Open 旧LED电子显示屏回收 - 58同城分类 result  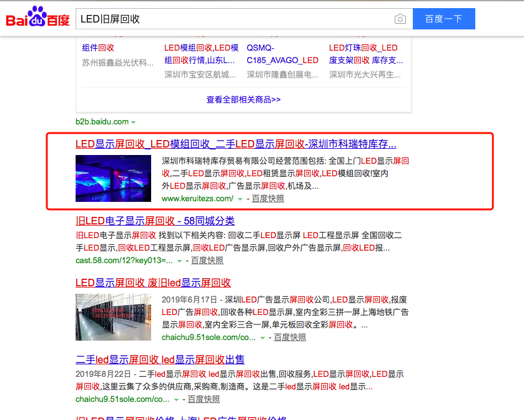pos(155,221)
